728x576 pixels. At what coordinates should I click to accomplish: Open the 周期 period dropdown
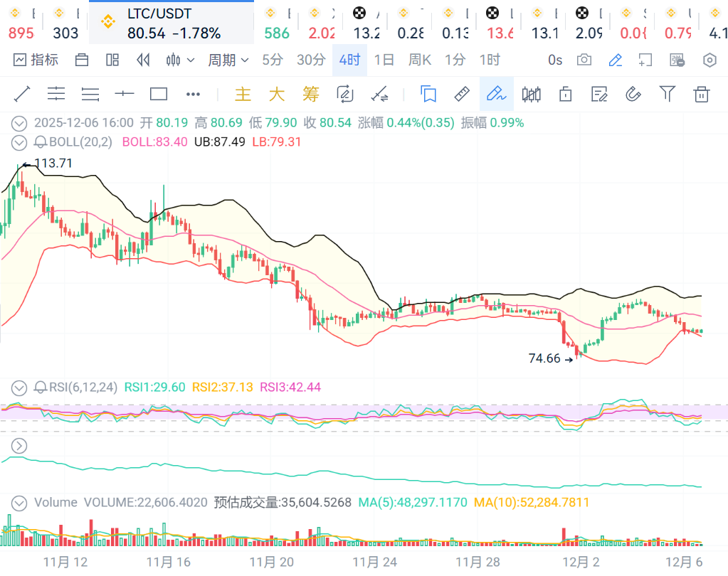(x=228, y=60)
